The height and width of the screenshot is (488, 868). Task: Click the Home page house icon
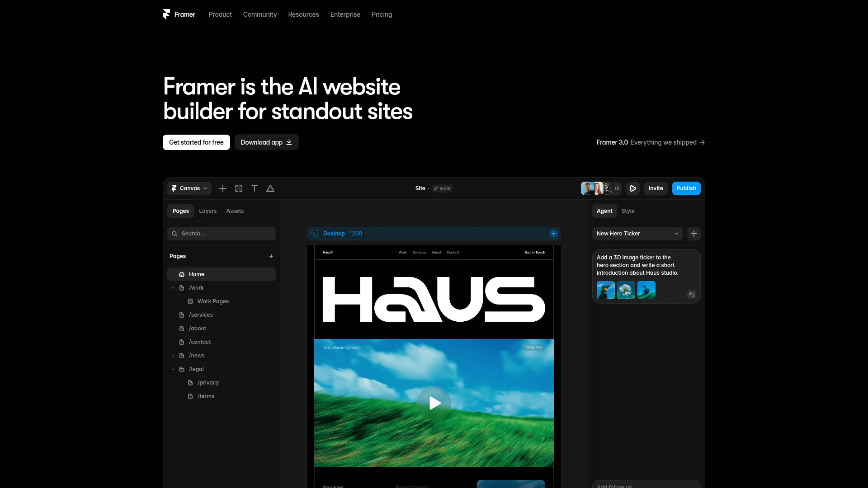182,274
